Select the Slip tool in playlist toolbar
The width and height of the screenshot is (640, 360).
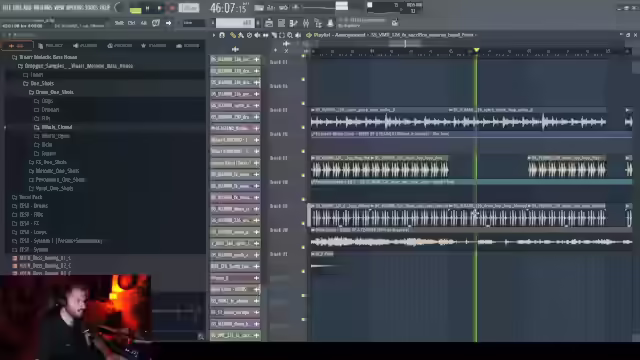pos(266,36)
